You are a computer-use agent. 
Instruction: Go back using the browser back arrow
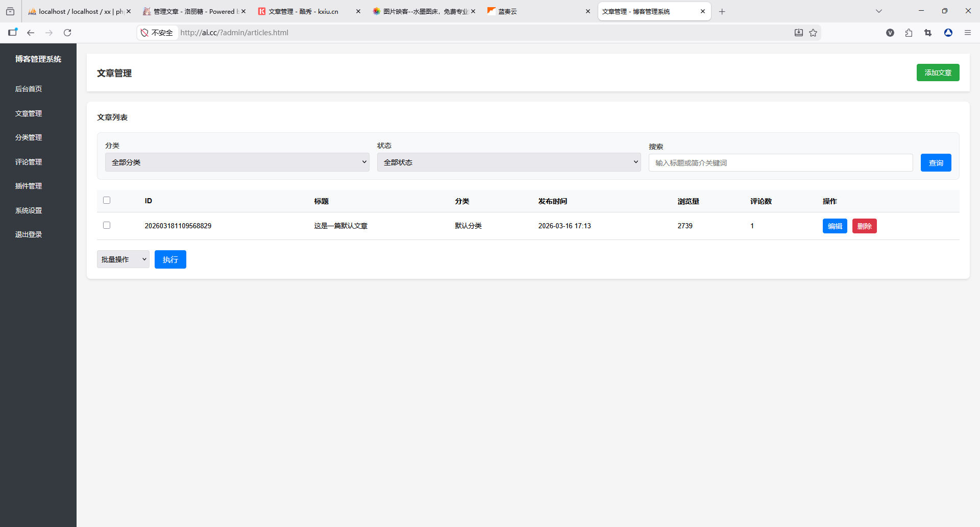(31, 33)
